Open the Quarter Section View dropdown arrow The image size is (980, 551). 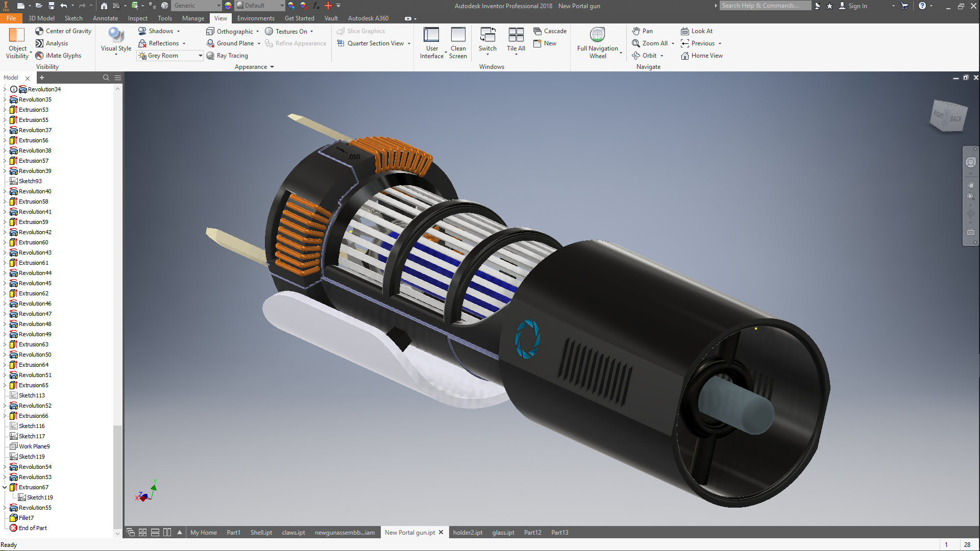pyautogui.click(x=409, y=43)
